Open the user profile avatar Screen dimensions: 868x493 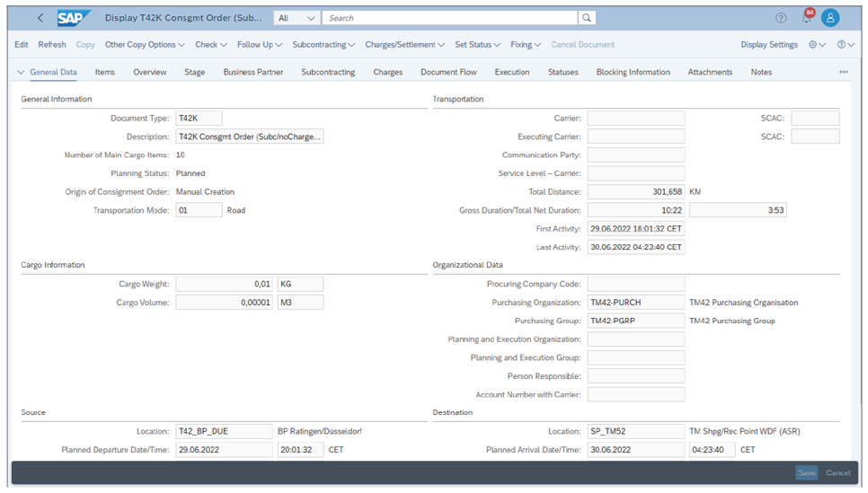click(830, 18)
